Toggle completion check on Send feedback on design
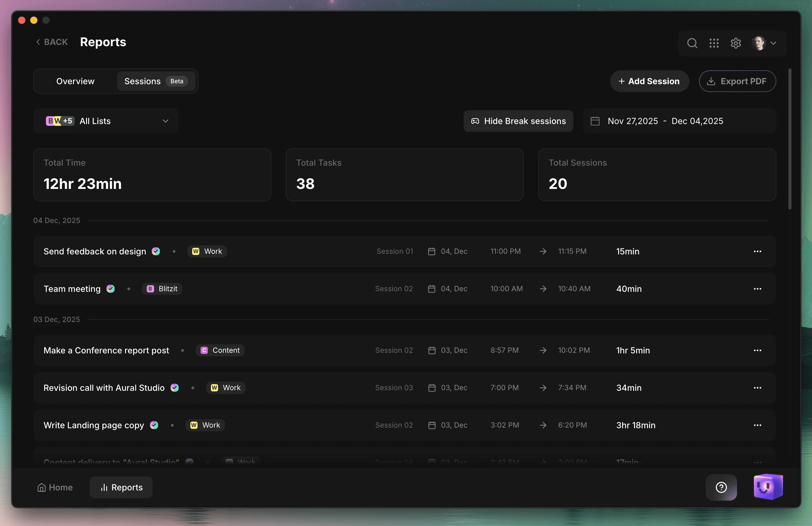The height and width of the screenshot is (526, 812). pos(156,251)
